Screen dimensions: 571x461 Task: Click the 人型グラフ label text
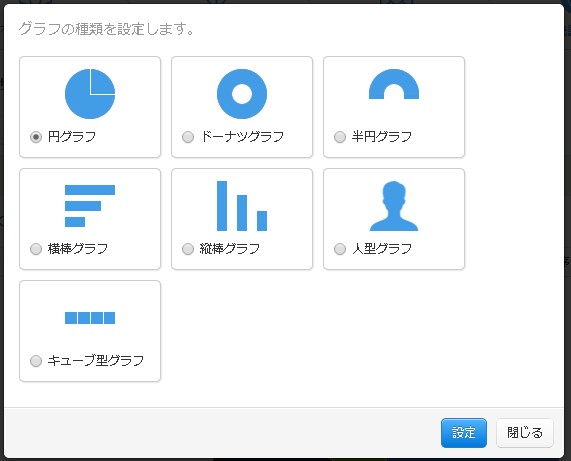click(x=382, y=249)
